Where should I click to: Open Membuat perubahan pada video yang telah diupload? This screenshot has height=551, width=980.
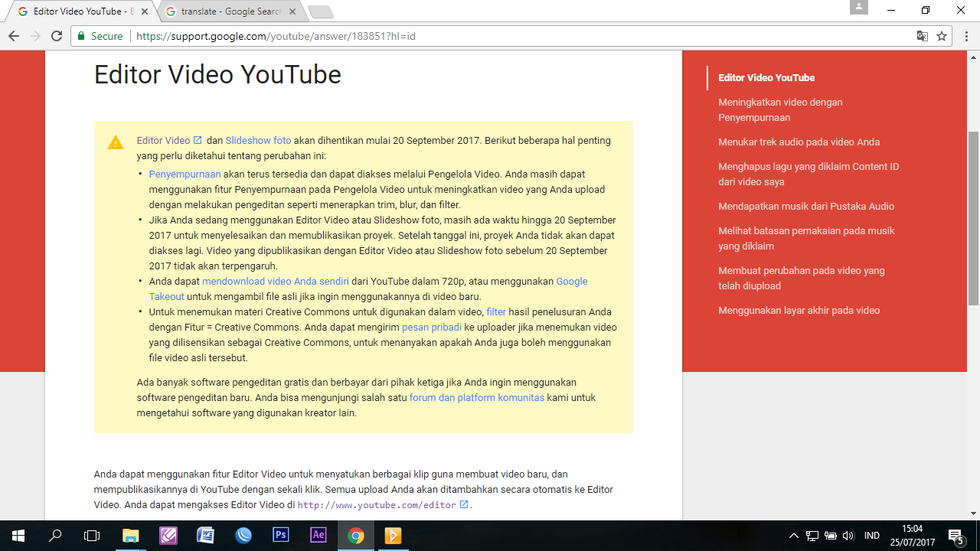pos(802,279)
